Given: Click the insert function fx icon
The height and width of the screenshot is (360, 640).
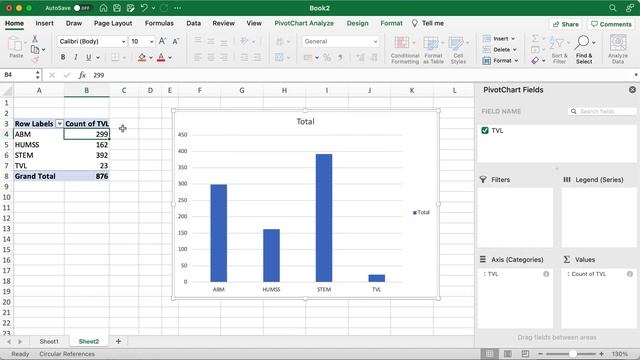Looking at the screenshot, I should (x=82, y=75).
